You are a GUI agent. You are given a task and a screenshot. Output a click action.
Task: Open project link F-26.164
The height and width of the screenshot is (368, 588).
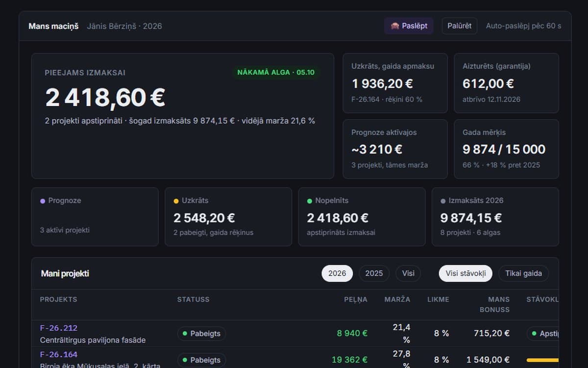(x=59, y=354)
